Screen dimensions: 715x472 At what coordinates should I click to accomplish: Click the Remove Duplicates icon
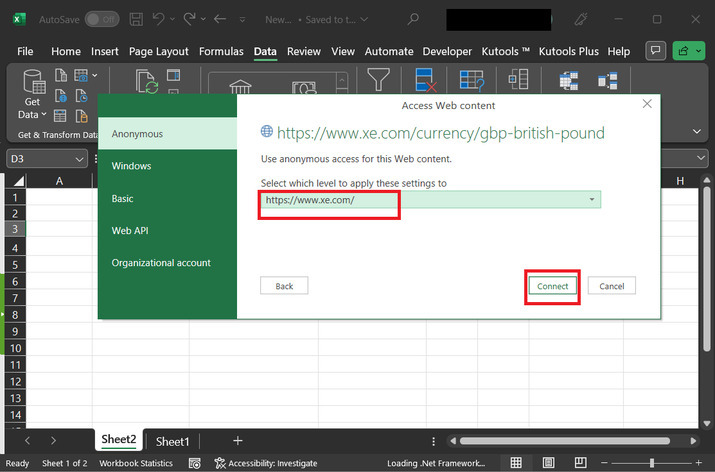click(x=426, y=80)
